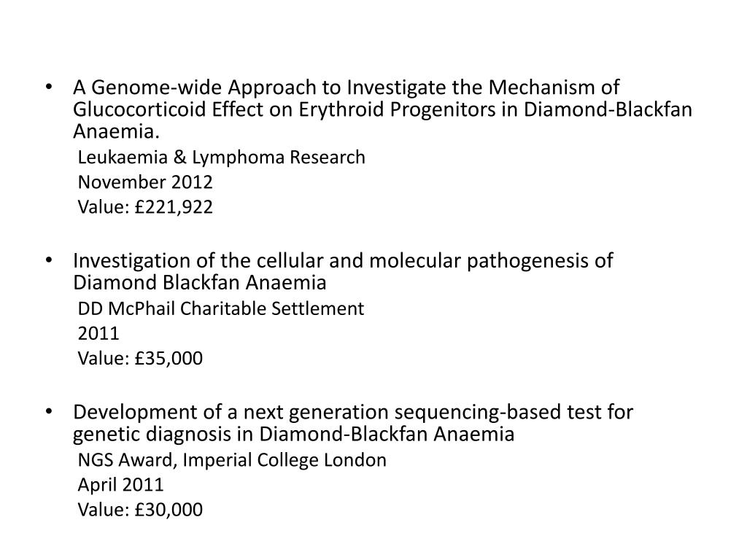The width and height of the screenshot is (747, 560).
Task: Click the third bullet point marker
Action: [48, 411]
